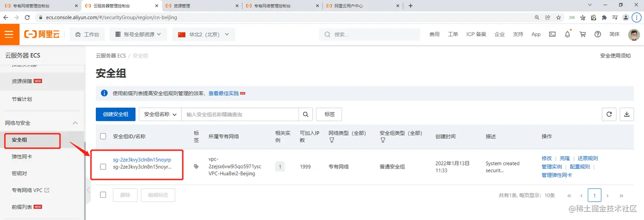Open the 账号全部资源 dropdown
Screen dimensions: 644x220
tap(138, 35)
